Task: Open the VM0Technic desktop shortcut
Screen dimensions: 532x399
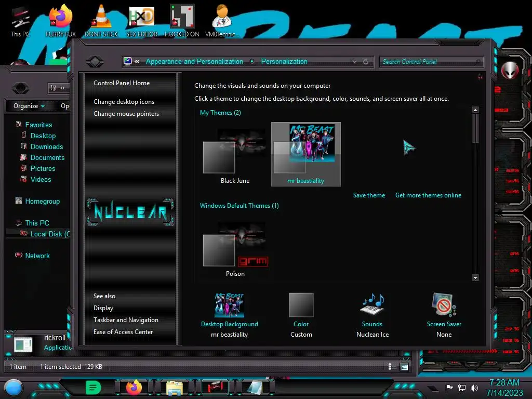Action: 222,21
